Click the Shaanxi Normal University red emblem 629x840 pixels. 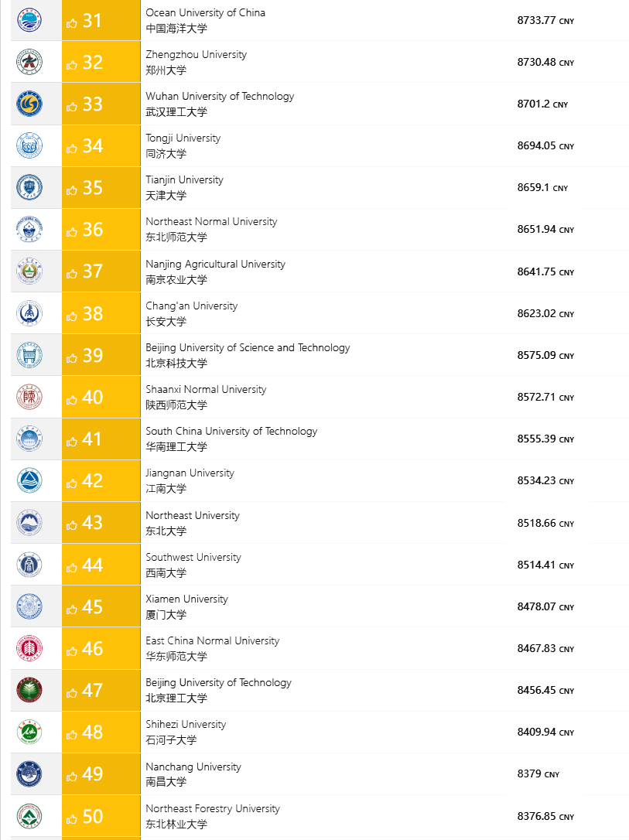(29, 397)
